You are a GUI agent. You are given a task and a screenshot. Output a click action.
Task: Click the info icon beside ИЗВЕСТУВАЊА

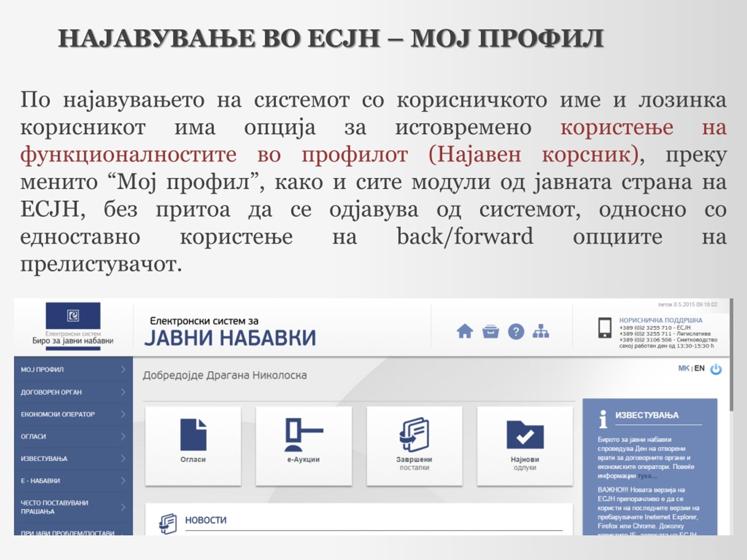click(603, 419)
